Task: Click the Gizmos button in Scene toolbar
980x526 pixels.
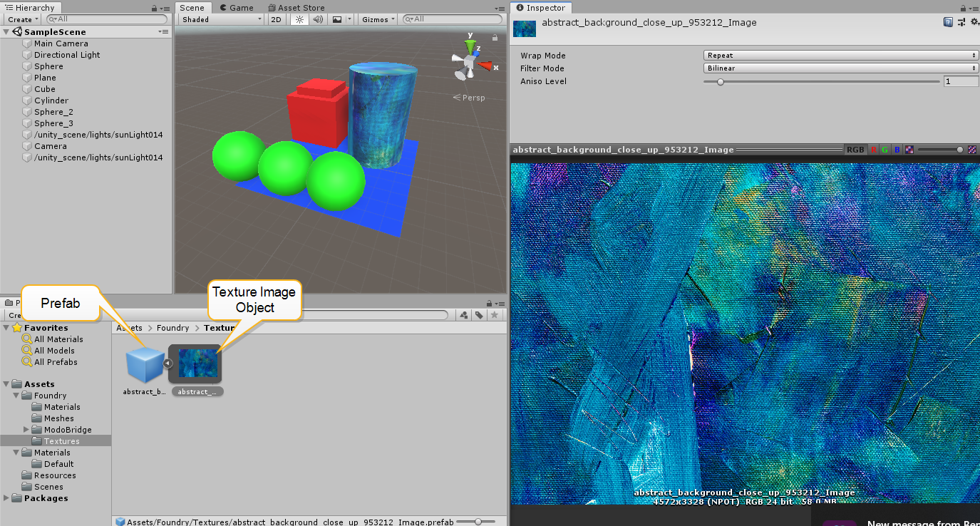Action: point(378,19)
